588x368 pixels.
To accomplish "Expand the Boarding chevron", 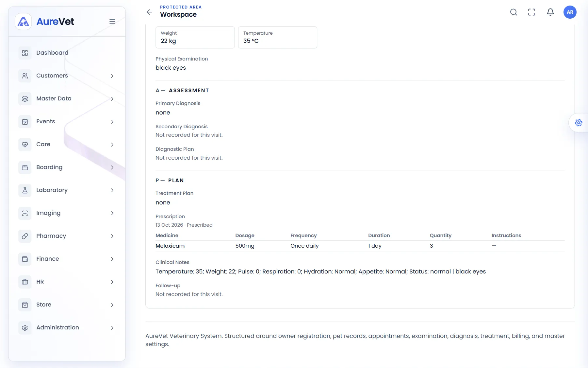I will click(112, 167).
